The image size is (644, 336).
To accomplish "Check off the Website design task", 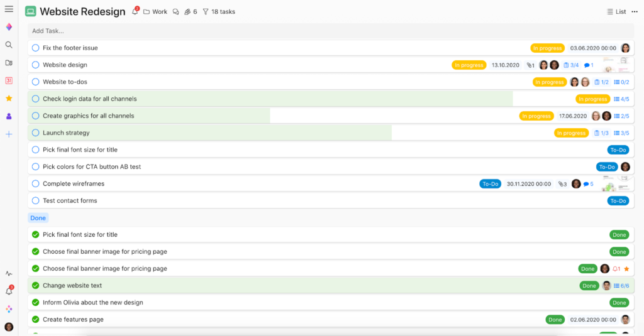I will 35,65.
